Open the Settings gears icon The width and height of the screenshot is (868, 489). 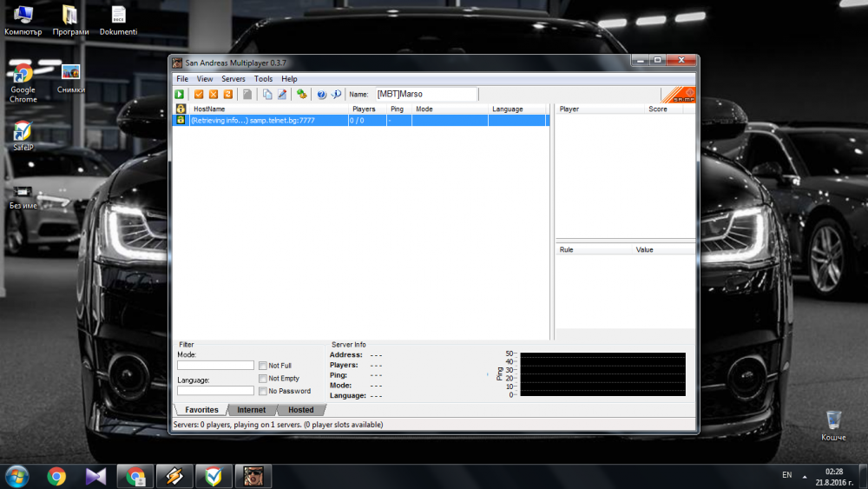[302, 94]
